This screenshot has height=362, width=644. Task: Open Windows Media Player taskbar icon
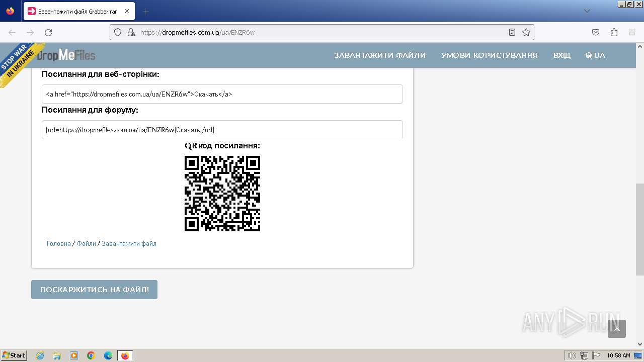74,355
